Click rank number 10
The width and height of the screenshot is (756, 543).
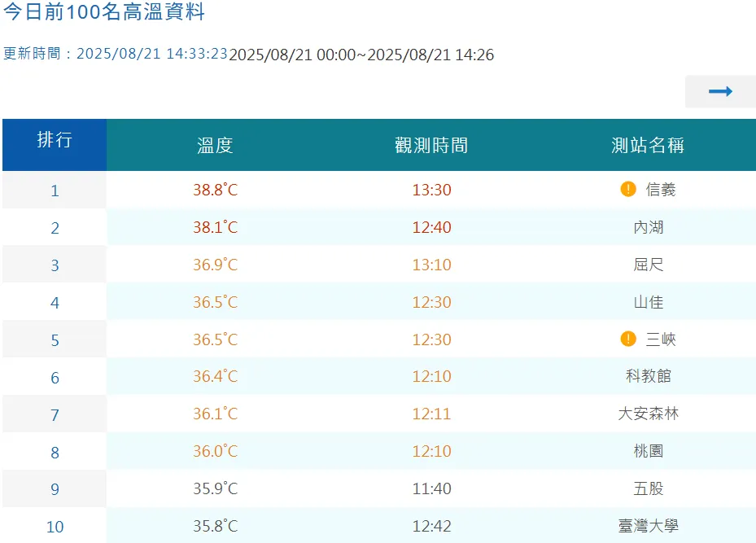pyautogui.click(x=55, y=527)
